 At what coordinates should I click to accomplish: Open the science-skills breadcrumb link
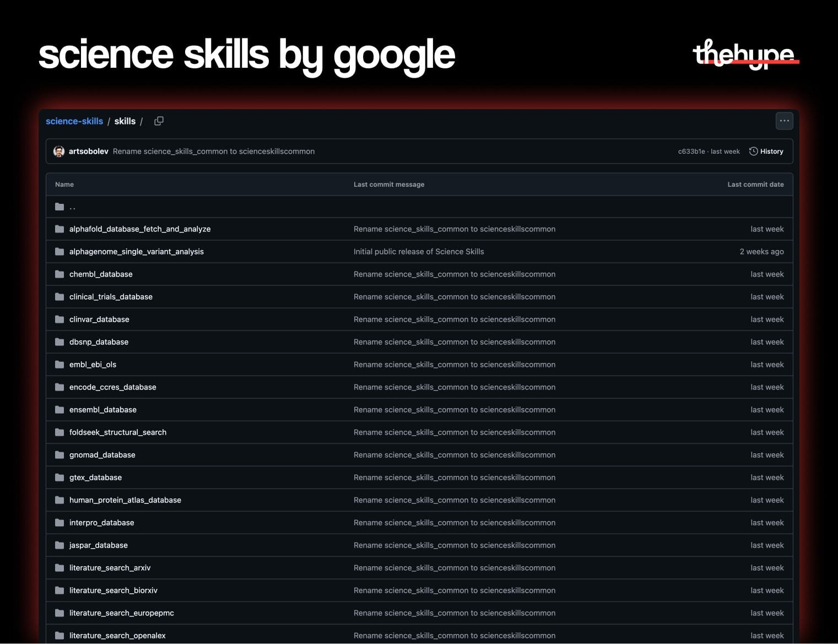74,121
